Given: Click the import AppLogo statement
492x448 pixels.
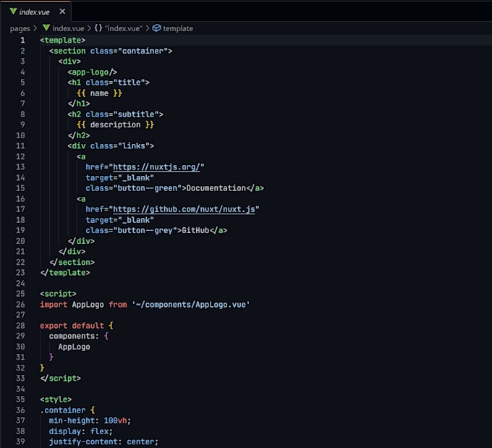Looking at the screenshot, I should (x=145, y=305).
